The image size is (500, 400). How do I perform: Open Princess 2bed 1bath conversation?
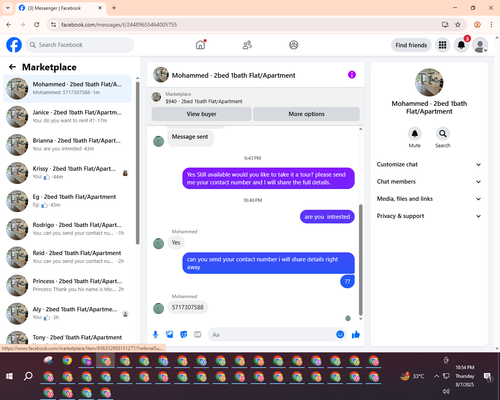coord(68,285)
